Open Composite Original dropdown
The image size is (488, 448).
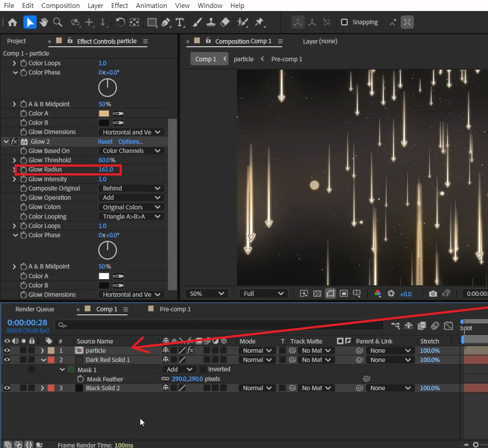pos(131,188)
